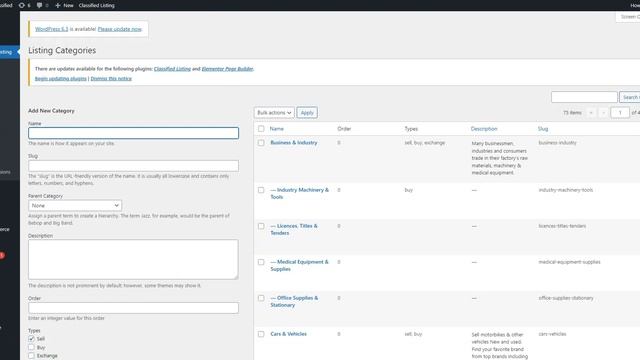Click 'sell, buy, exchange' types cell
Screen dimensions: 640x360
[425, 143]
